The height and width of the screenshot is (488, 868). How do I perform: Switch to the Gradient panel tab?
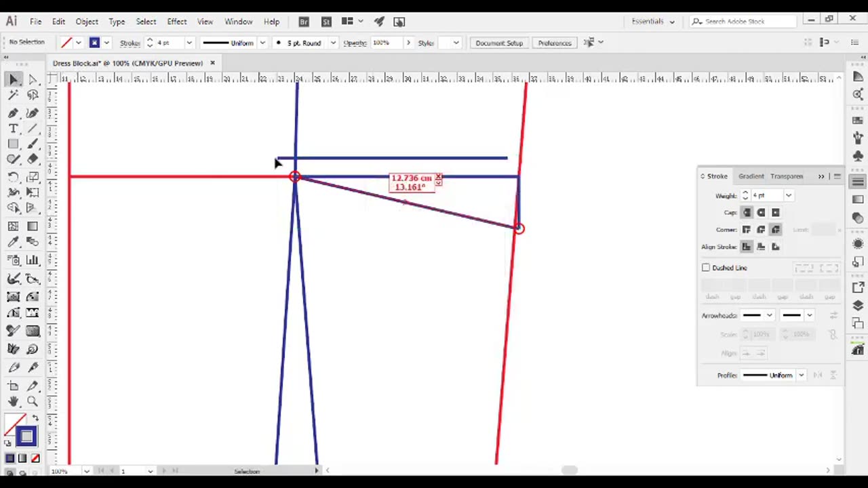point(751,176)
